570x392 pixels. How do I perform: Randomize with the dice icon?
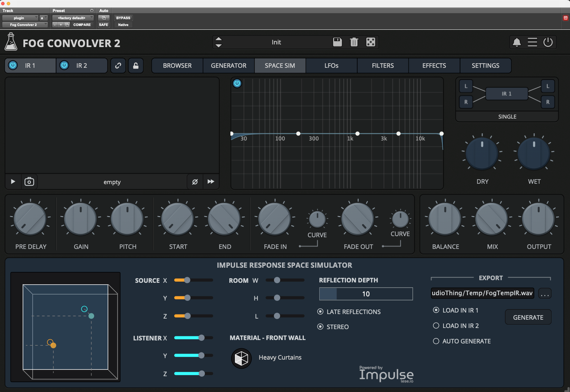pos(370,42)
